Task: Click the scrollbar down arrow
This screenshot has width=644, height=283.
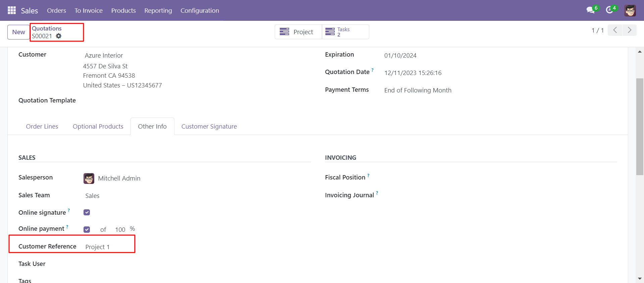Action: (640, 278)
